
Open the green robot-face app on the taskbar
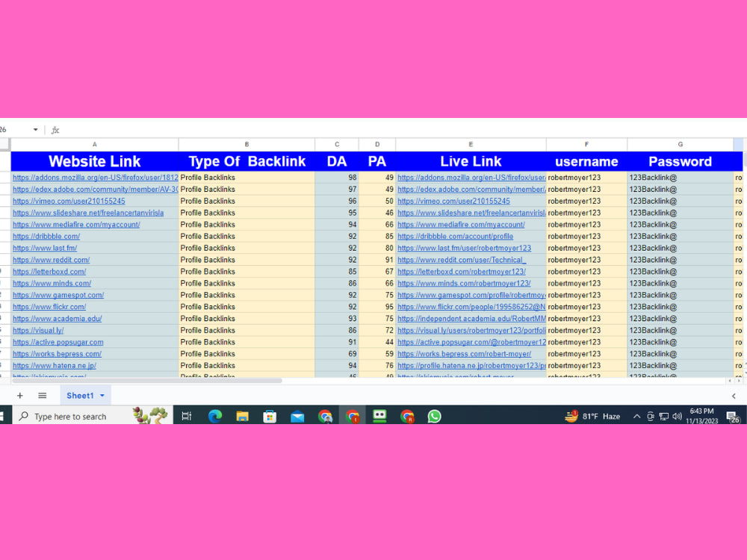tap(379, 416)
